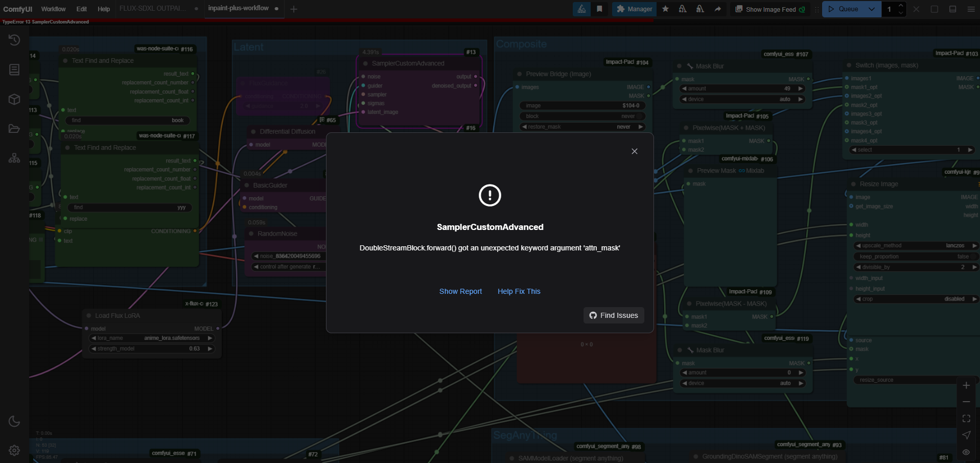Click the Manager puzzle-piece button
Image resolution: width=980 pixels, height=463 pixels.
[x=634, y=9]
